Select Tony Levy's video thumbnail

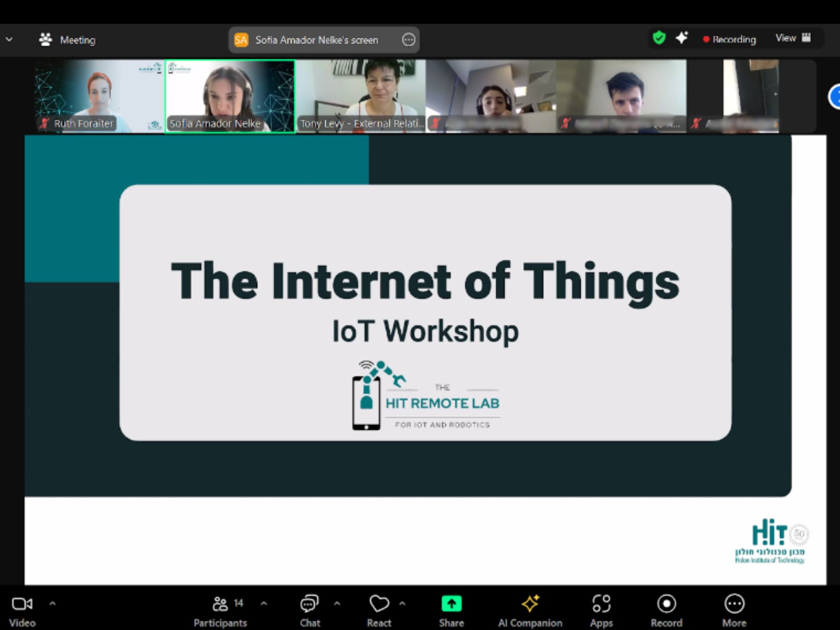(x=361, y=96)
